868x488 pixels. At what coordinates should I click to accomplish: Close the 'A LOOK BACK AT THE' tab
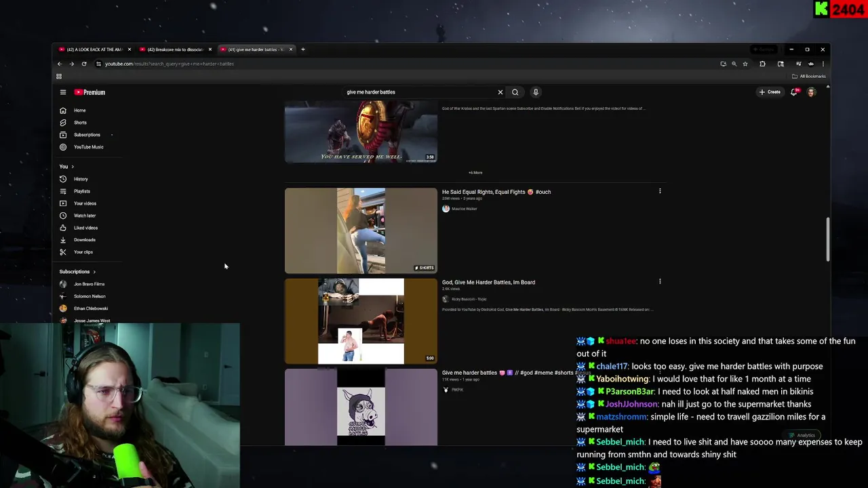(x=129, y=49)
